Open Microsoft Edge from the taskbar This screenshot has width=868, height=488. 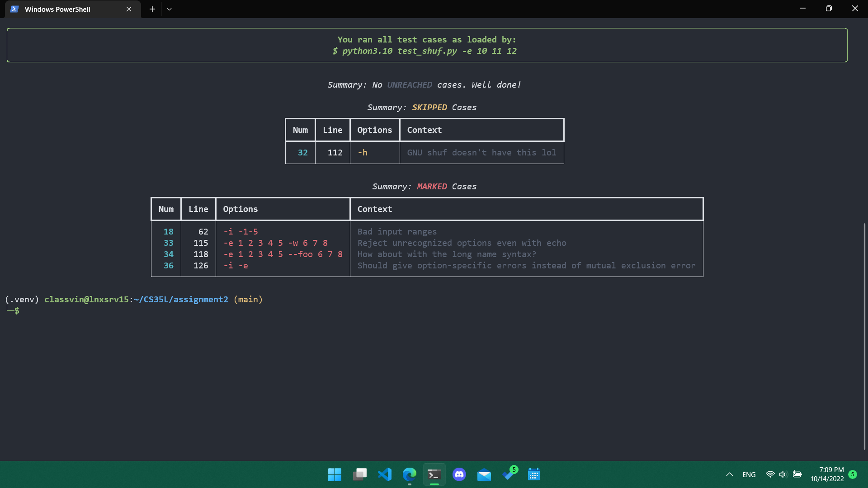[410, 474]
